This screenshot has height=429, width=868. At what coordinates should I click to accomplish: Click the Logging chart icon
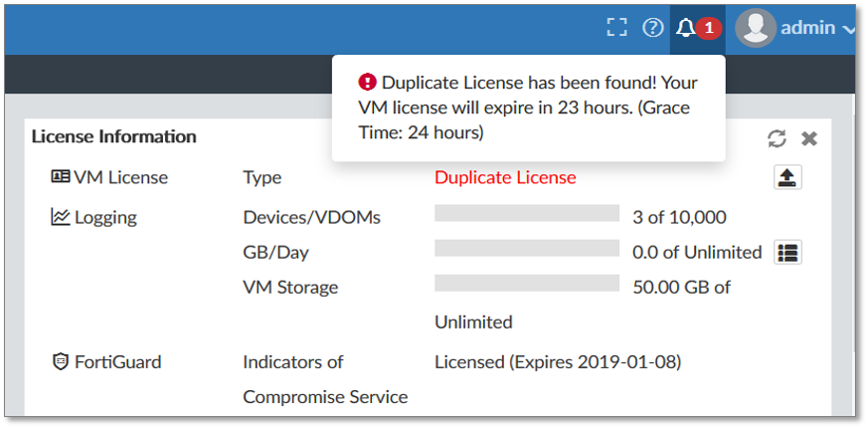pos(61,217)
